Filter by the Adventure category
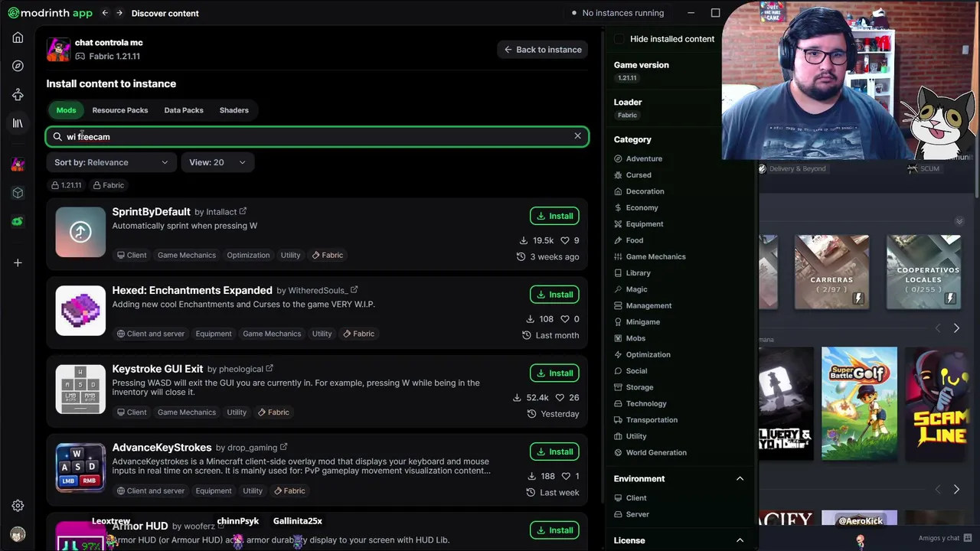 pos(638,158)
